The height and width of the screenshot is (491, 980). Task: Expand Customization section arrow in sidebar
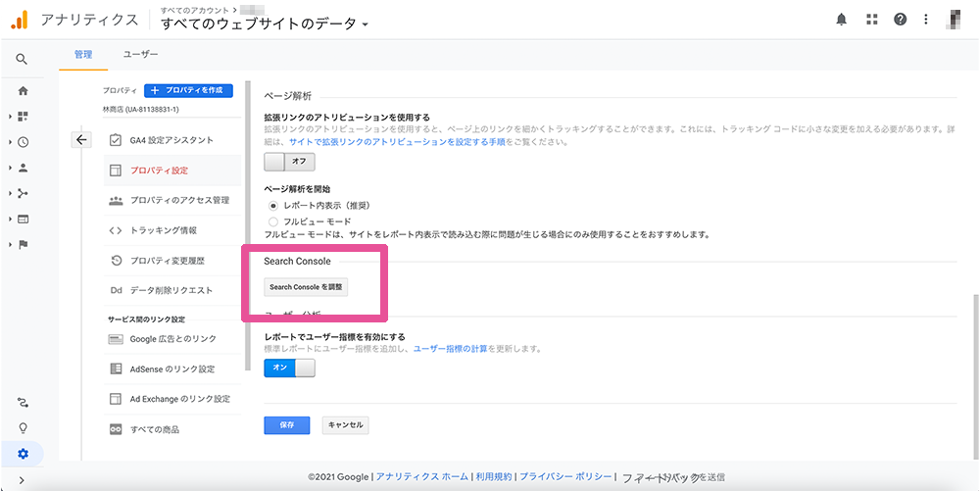pyautogui.click(x=11, y=117)
